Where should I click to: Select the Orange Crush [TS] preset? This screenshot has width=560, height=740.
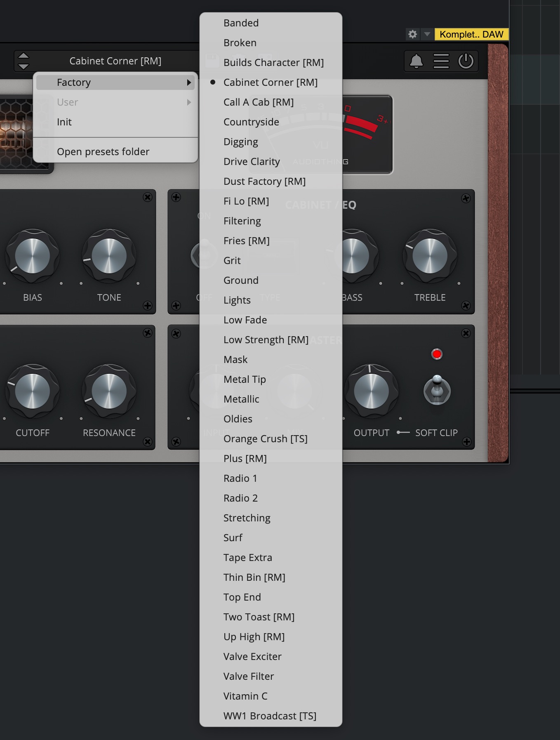pyautogui.click(x=265, y=439)
